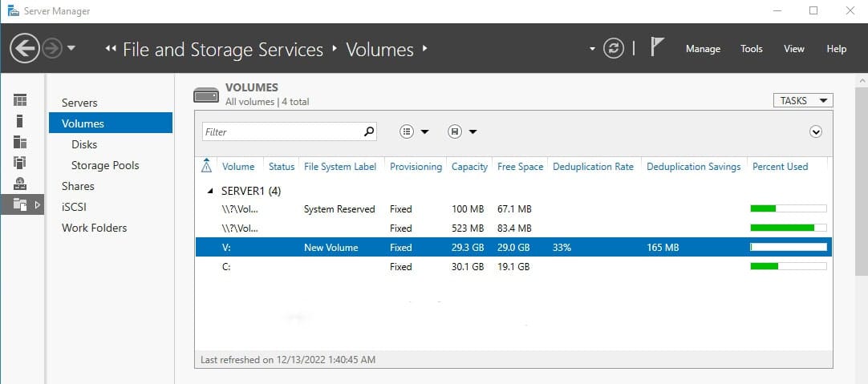Screen dimensions: 868x384
Task: Sort by Deduplication Rate column
Action: coord(593,167)
